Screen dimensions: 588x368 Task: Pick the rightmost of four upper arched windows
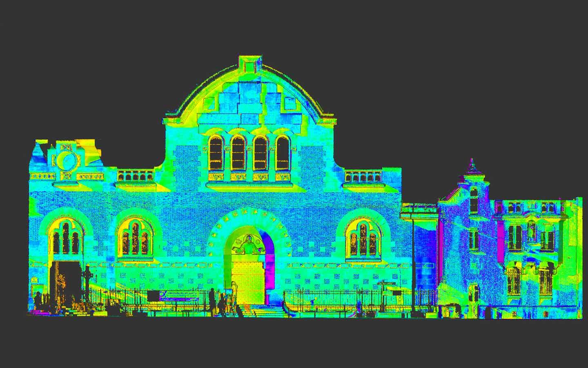pos(282,153)
